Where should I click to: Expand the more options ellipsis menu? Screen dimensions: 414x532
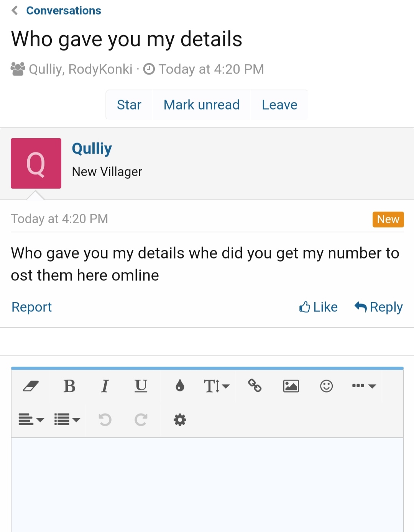coord(364,386)
